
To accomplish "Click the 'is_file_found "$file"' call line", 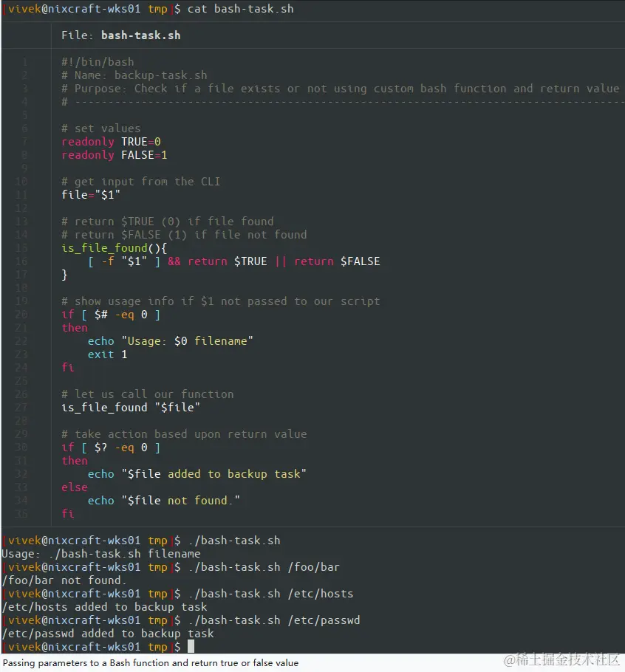I will pos(131,408).
